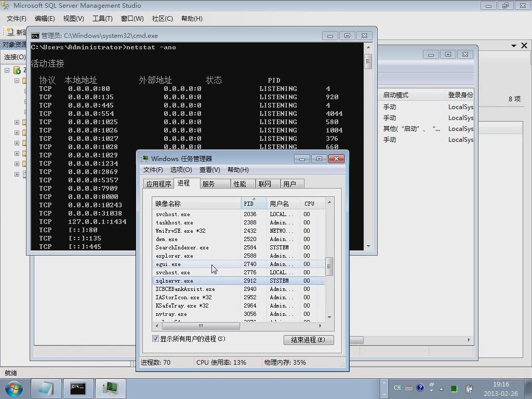Switch to the 用户 tab
The image size is (532, 399).
[292, 184]
